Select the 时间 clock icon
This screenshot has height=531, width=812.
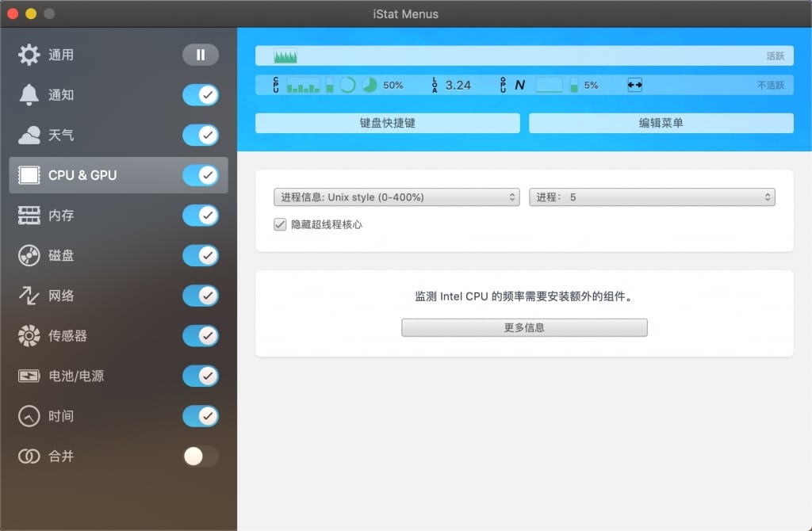tap(29, 416)
